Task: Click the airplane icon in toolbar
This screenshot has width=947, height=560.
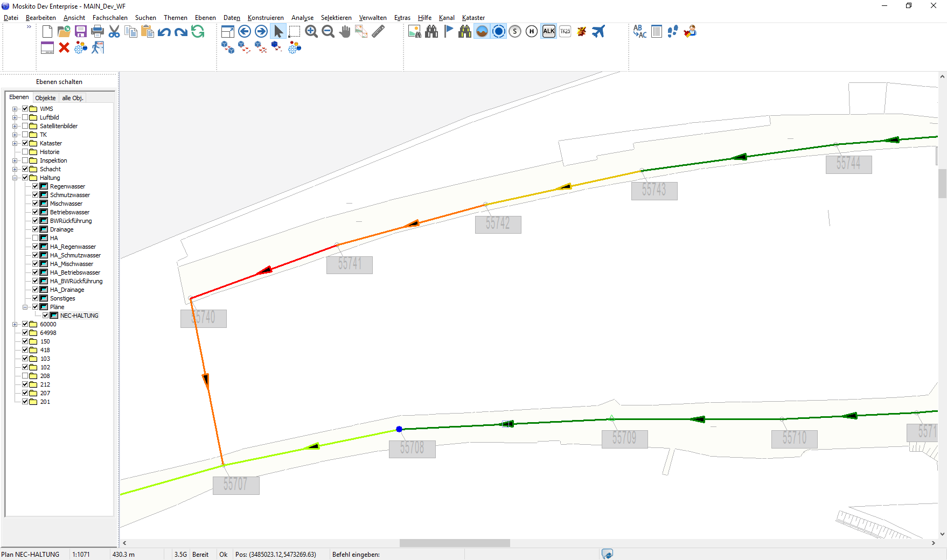Action: click(x=598, y=31)
